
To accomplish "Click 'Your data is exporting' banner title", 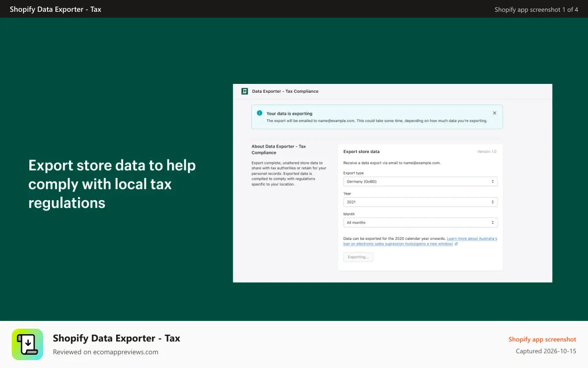I will click(289, 113).
